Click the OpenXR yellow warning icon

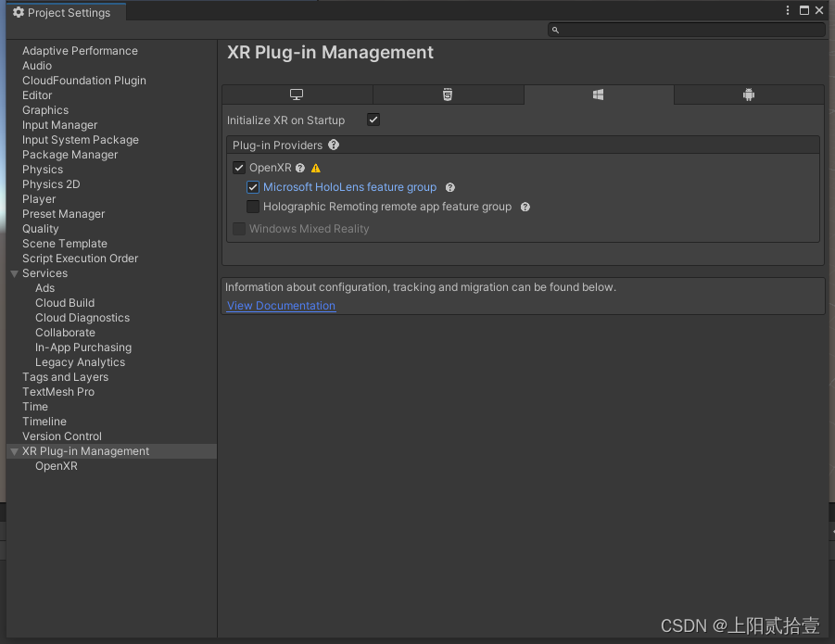point(316,169)
